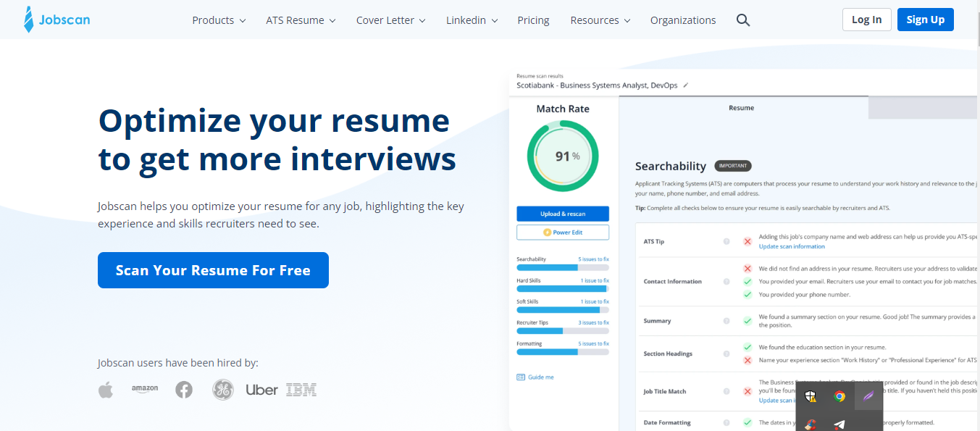Viewport: 980px width, 431px height.
Task: Click the Contact Information help icon
Action: (x=726, y=281)
